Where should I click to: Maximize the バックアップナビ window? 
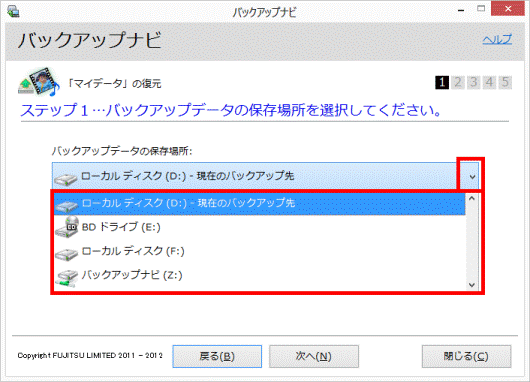(481, 8)
